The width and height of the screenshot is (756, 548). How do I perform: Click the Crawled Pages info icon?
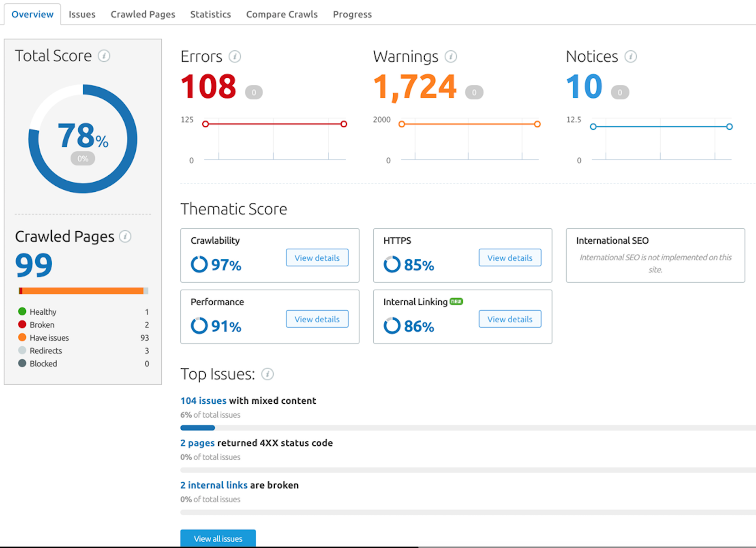(125, 237)
